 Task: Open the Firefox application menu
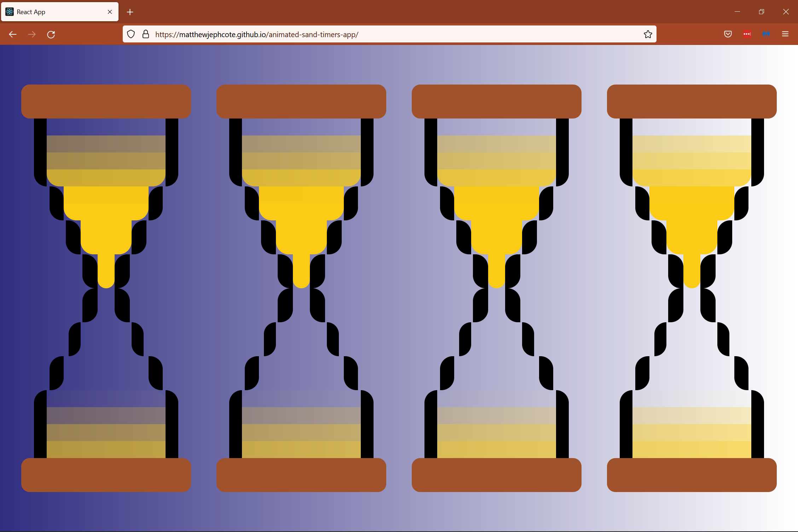pos(785,34)
